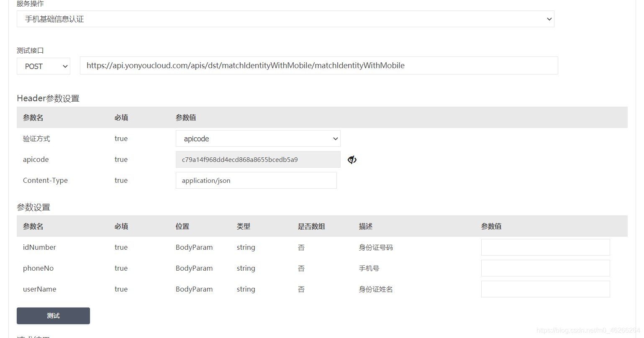
Task: Click the 'phoneNo' parameter name
Action: (38, 268)
